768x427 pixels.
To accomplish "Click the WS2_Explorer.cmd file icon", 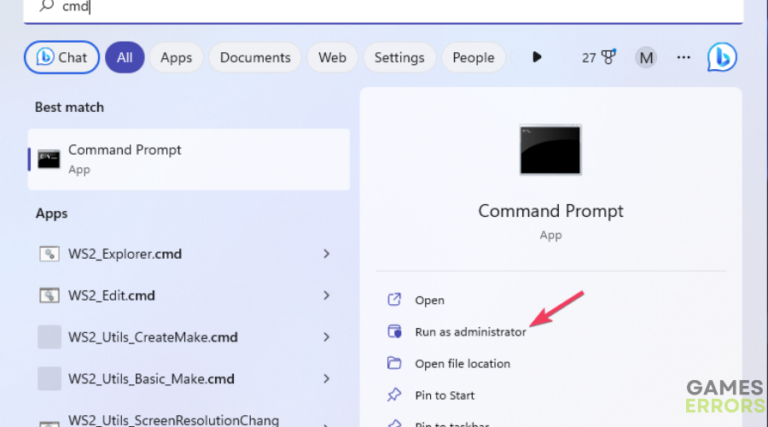I will pyautogui.click(x=49, y=254).
